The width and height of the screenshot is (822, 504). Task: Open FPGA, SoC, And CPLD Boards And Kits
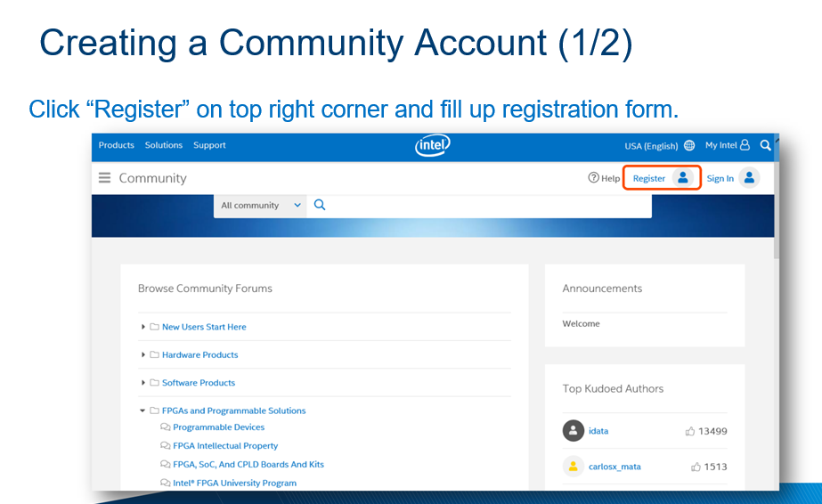point(248,464)
